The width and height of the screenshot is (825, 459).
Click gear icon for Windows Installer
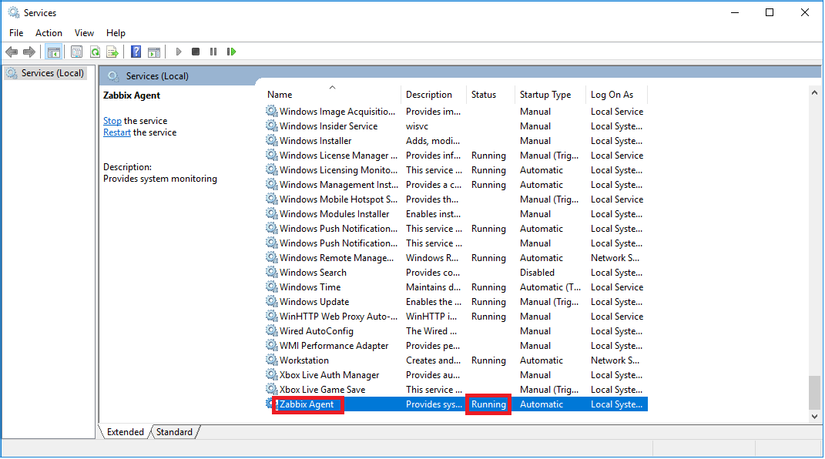click(x=271, y=141)
